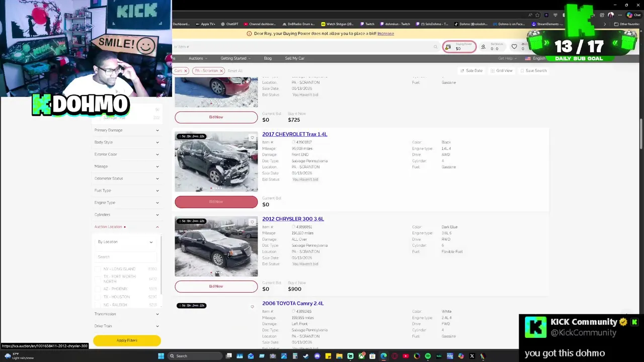Expand the Mileage filter

(127, 166)
